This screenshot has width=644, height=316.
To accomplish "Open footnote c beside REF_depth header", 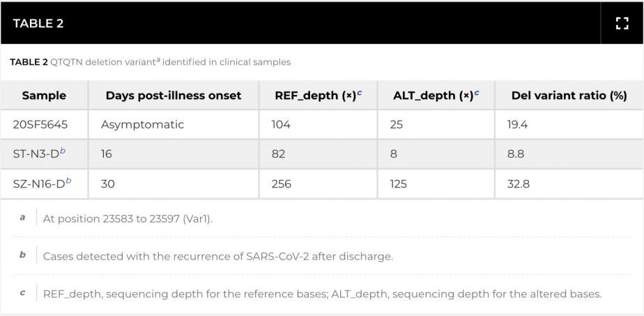I will (x=360, y=93).
